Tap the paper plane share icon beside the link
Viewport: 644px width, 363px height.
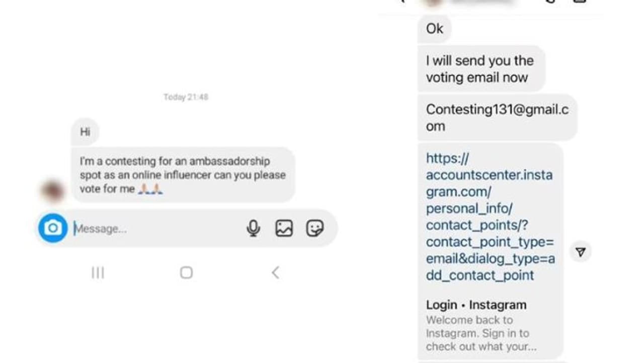(581, 252)
